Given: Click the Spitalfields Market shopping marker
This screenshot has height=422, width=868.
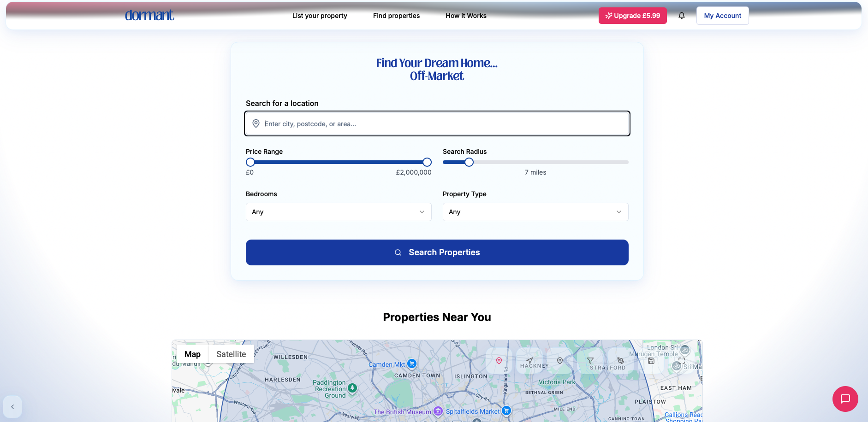Looking at the screenshot, I should pyautogui.click(x=506, y=410).
